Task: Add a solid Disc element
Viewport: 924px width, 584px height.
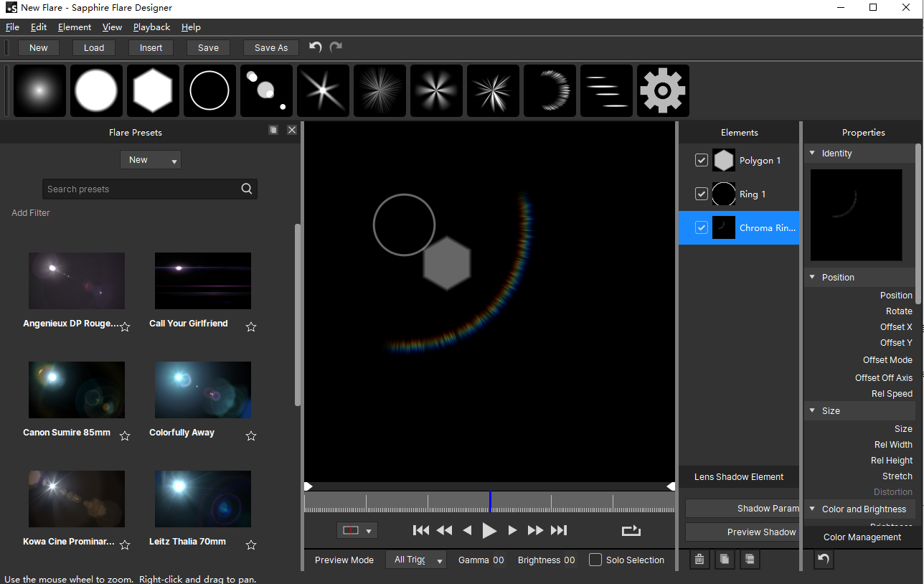Action: pyautogui.click(x=96, y=91)
